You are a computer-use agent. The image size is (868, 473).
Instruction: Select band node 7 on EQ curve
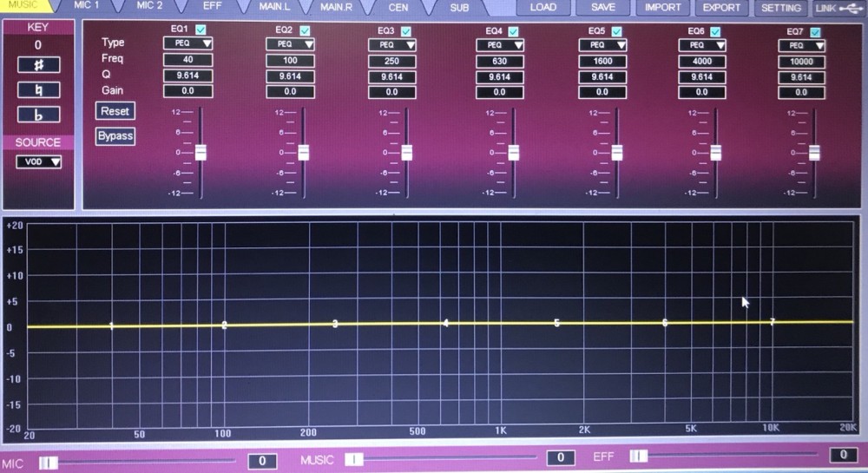(x=772, y=322)
